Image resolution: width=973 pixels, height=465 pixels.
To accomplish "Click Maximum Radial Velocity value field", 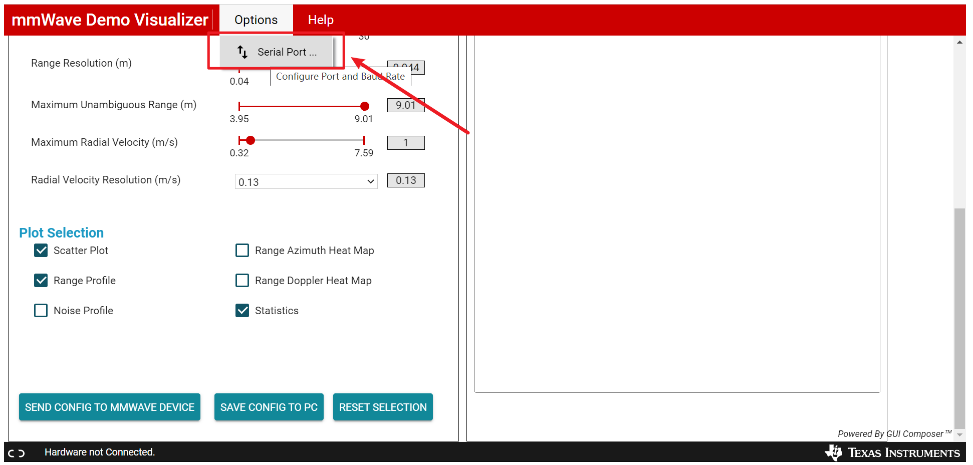I will [406, 143].
